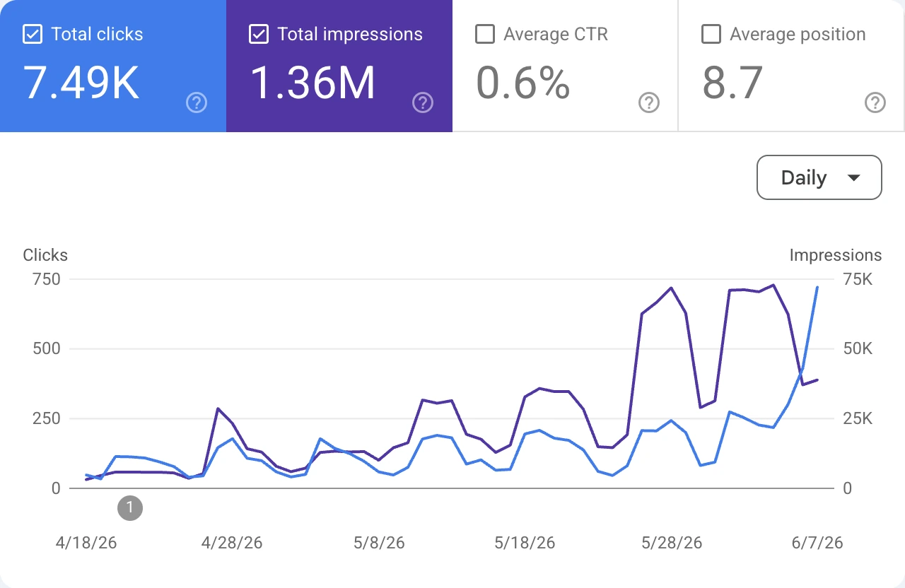The image size is (905, 588).
Task: Uncheck the Total clicks checkbox
Action: click(x=33, y=34)
